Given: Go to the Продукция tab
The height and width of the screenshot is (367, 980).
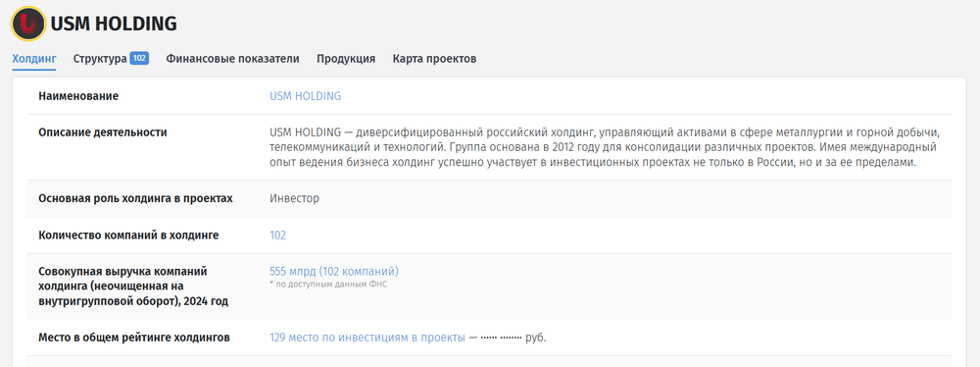Looking at the screenshot, I should click(346, 59).
